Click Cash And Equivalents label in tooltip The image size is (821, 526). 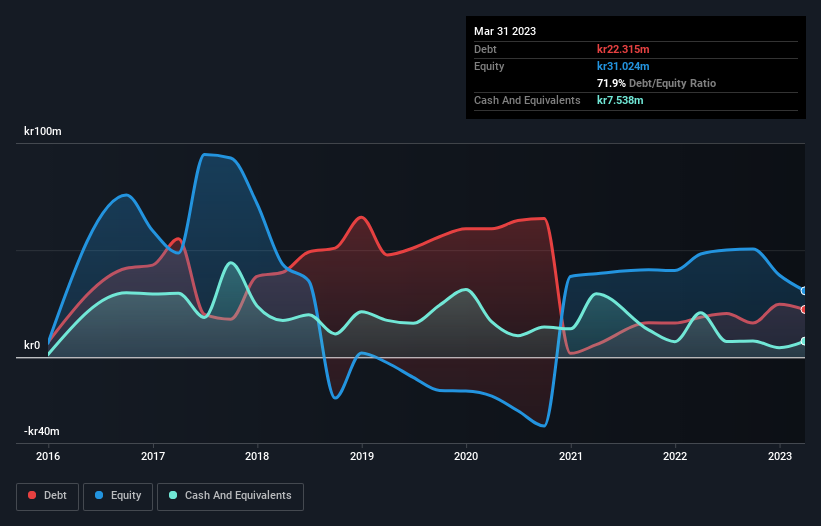click(527, 100)
